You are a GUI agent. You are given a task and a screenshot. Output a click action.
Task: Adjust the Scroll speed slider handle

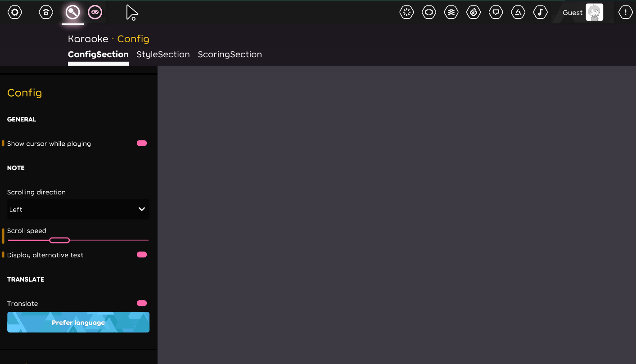[59, 240]
